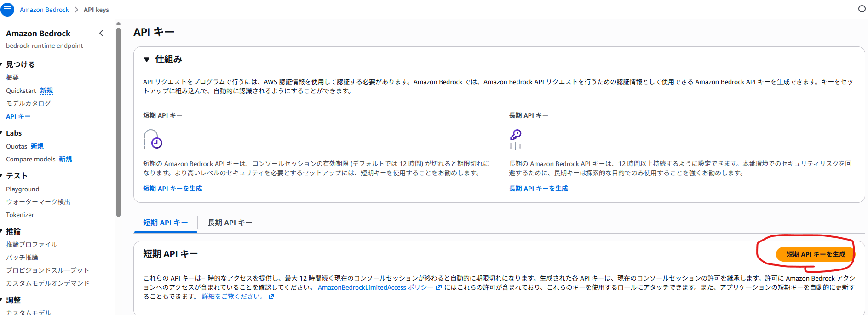868x315 pixels.
Task: Follow the 短期 API キーを生成 link
Action: pyautogui.click(x=172, y=189)
